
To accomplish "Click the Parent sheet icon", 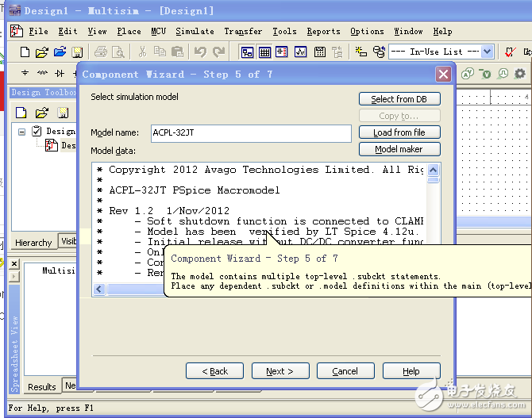I will click(337, 52).
